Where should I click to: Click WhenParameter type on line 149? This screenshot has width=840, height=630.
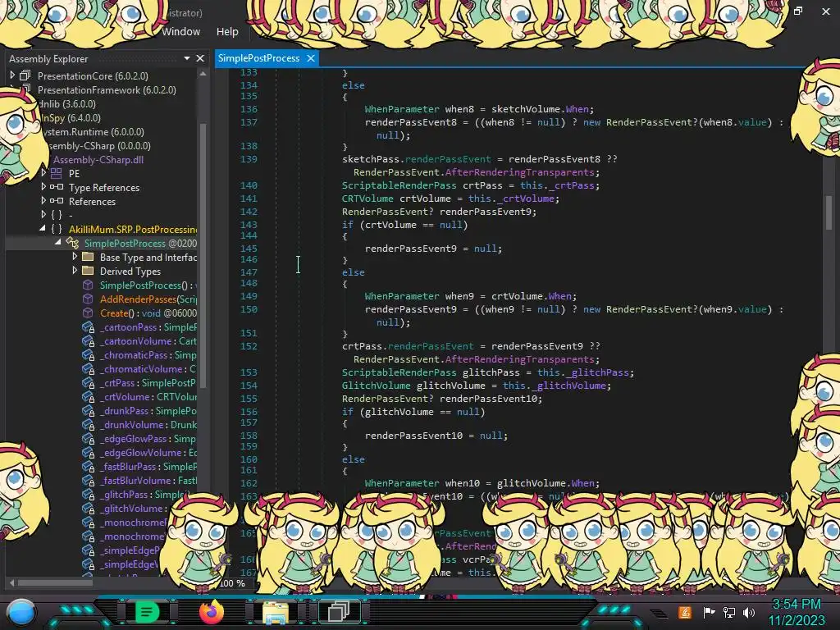coord(402,296)
